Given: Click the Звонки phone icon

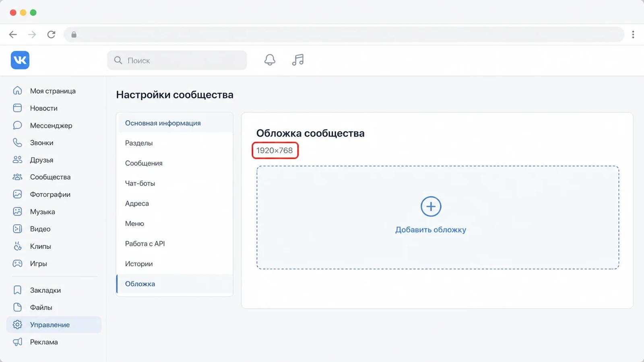Looking at the screenshot, I should click(17, 142).
